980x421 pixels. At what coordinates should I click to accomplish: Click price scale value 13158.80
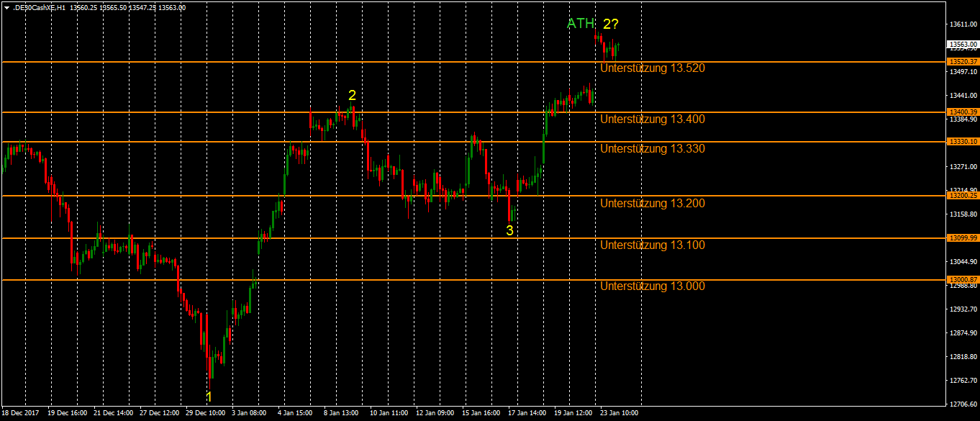click(x=963, y=214)
